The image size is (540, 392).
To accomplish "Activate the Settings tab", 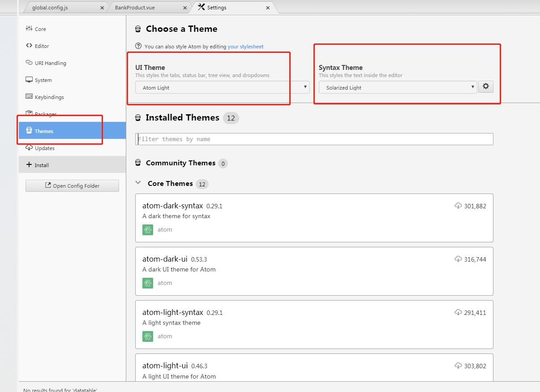I will 217,8.
